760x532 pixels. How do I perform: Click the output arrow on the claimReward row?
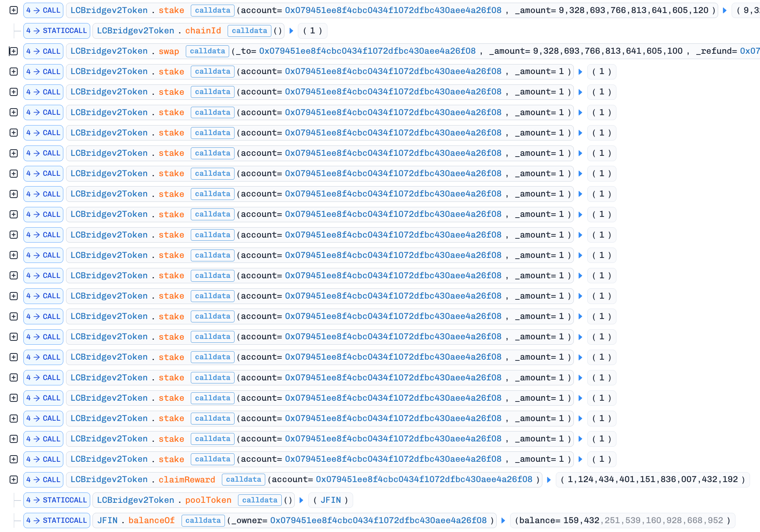[549, 479]
